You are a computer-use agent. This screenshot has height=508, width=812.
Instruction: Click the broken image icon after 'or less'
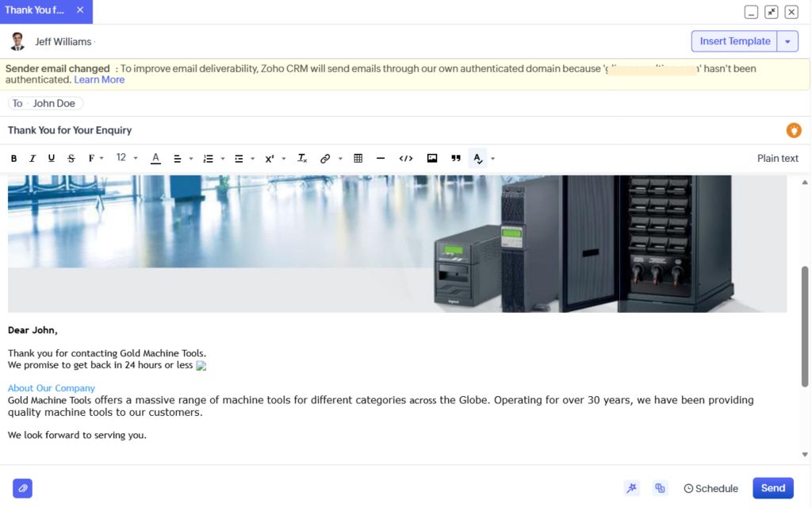click(201, 366)
